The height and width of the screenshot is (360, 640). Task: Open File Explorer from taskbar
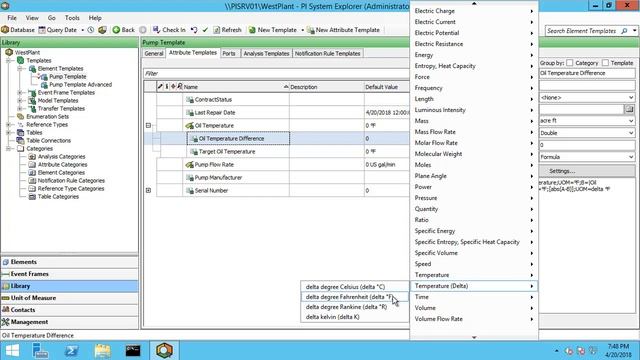pyautogui.click(x=102, y=351)
